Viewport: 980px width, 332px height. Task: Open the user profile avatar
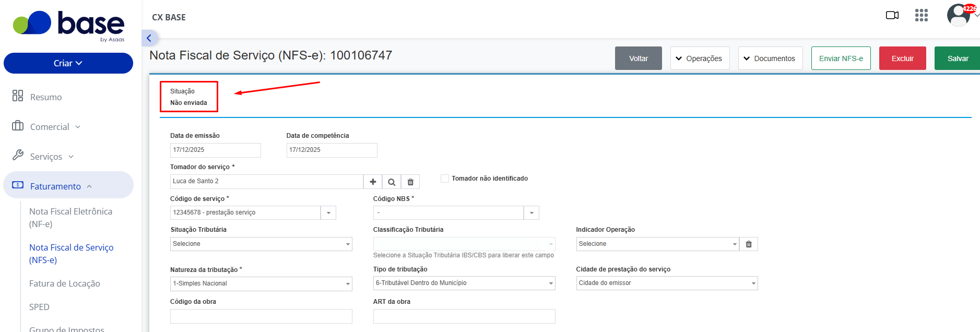959,15
